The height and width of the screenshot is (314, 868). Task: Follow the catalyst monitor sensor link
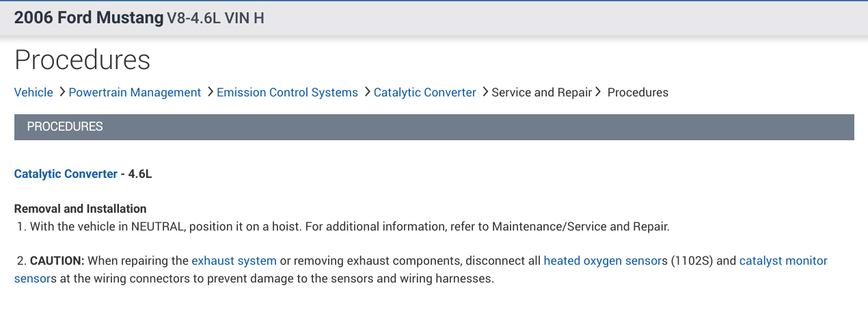click(x=783, y=261)
